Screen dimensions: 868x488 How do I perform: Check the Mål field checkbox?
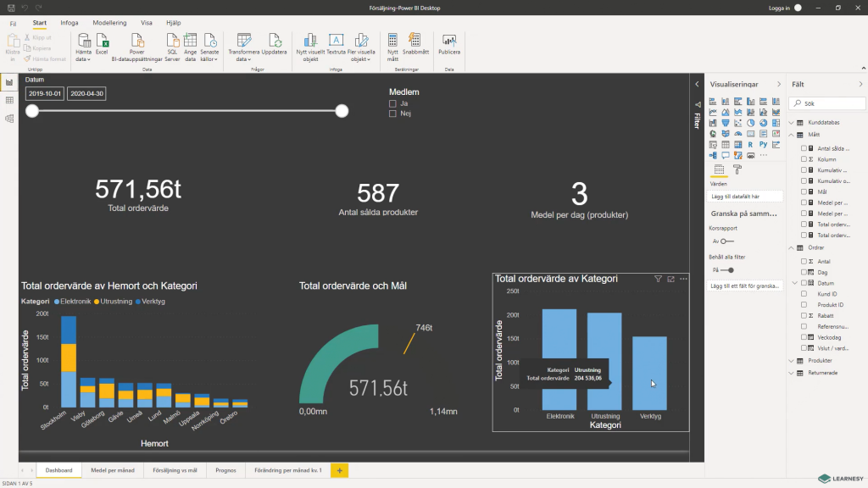804,192
